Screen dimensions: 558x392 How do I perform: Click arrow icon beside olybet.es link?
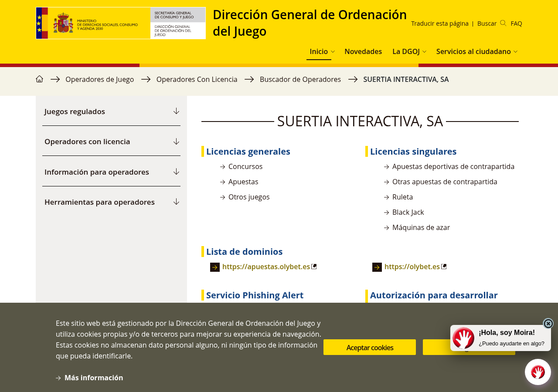[x=377, y=267]
